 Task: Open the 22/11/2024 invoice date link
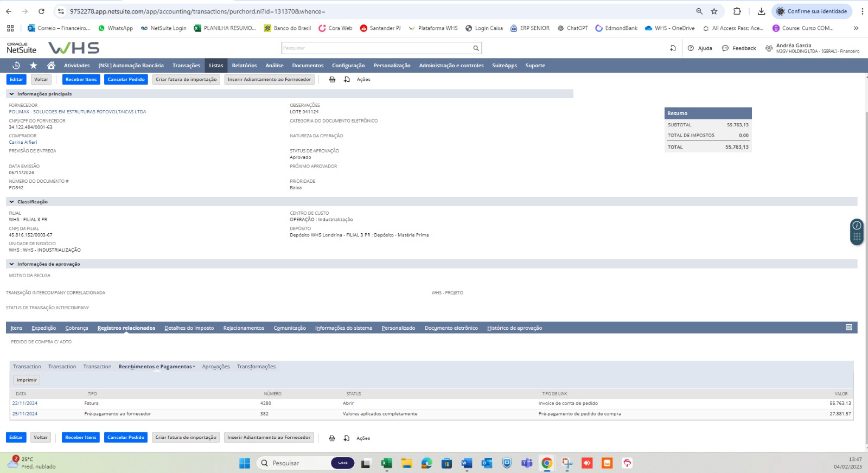(25, 404)
